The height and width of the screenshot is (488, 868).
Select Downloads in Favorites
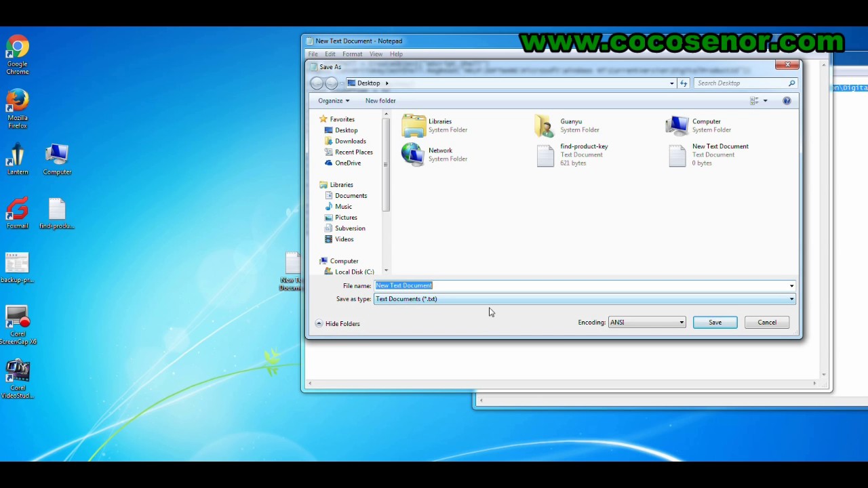pyautogui.click(x=345, y=141)
